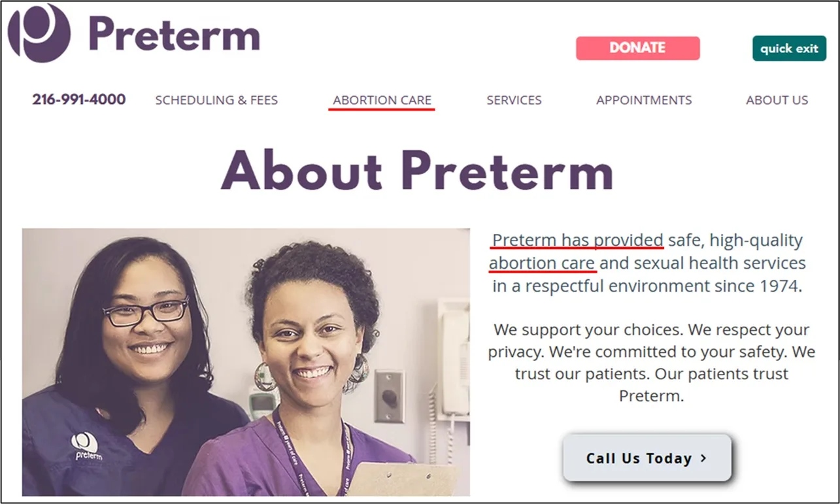
Task: Click the phone number 216-991-4000
Action: 79,100
